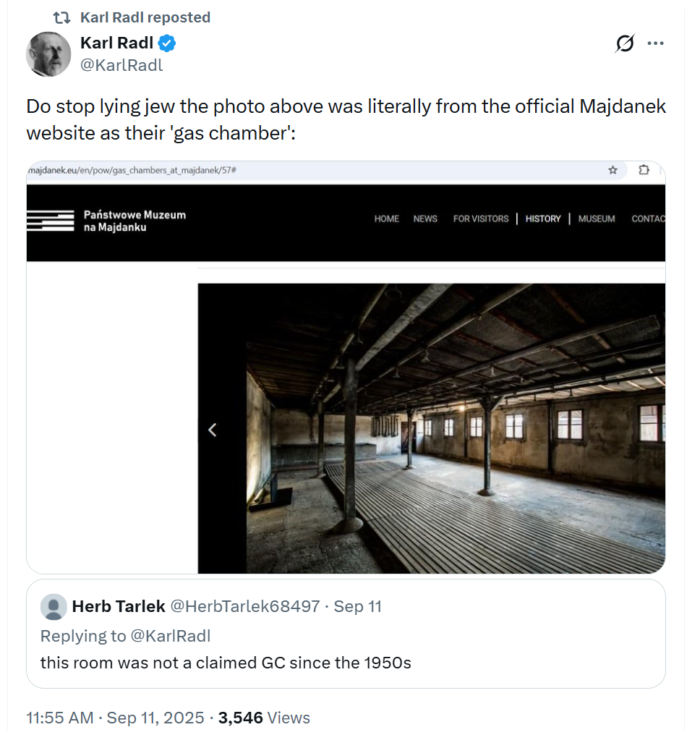Select the HOME nav item
This screenshot has height=748, width=700.
tap(387, 218)
